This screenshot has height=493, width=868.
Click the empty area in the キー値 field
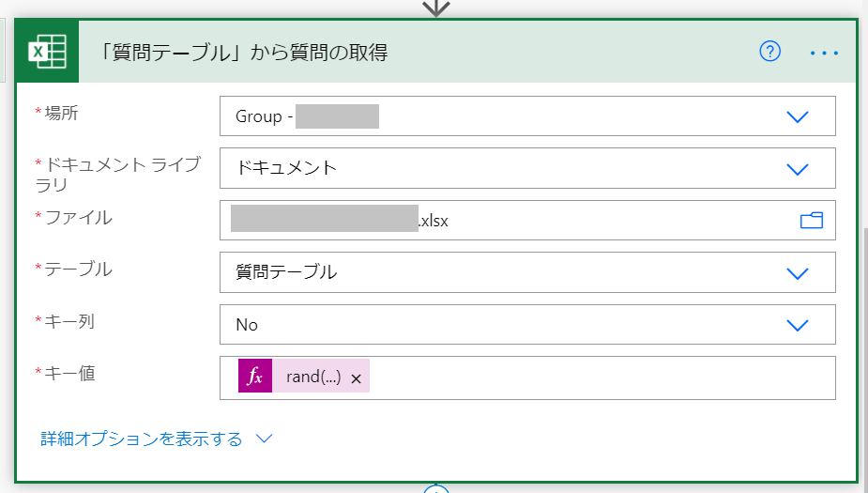(x=602, y=377)
